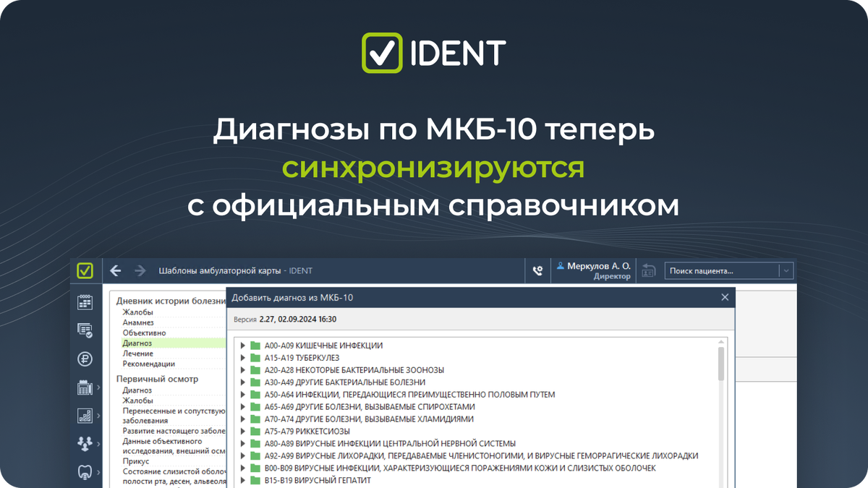Screen dimensions: 868x488
Task: Expand the reports sidebar submenu chevron
Action: (x=98, y=416)
